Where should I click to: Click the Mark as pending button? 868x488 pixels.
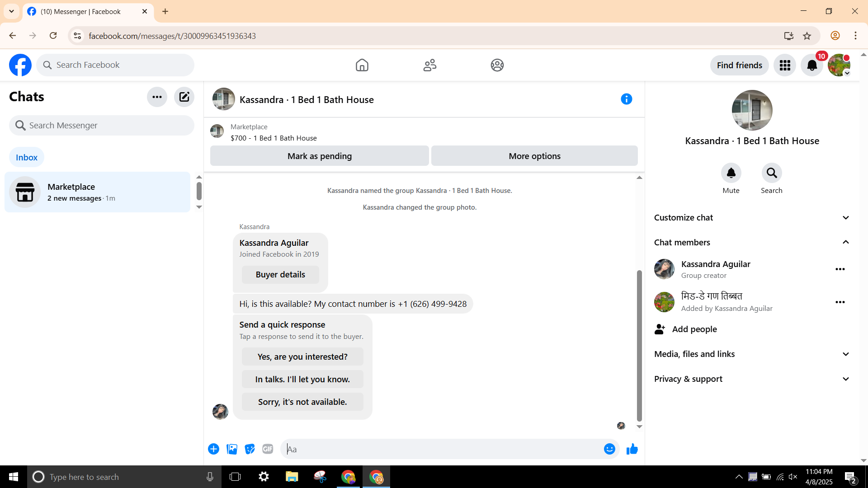tap(319, 156)
